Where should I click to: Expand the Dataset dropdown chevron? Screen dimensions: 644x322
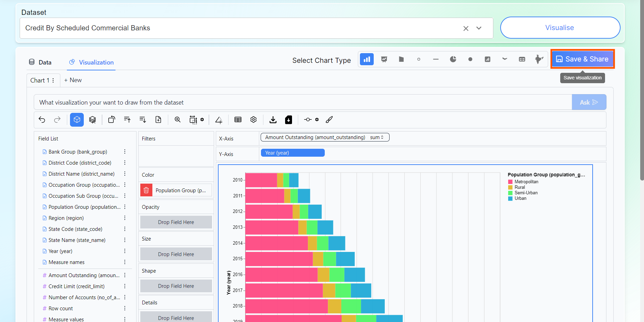point(479,28)
